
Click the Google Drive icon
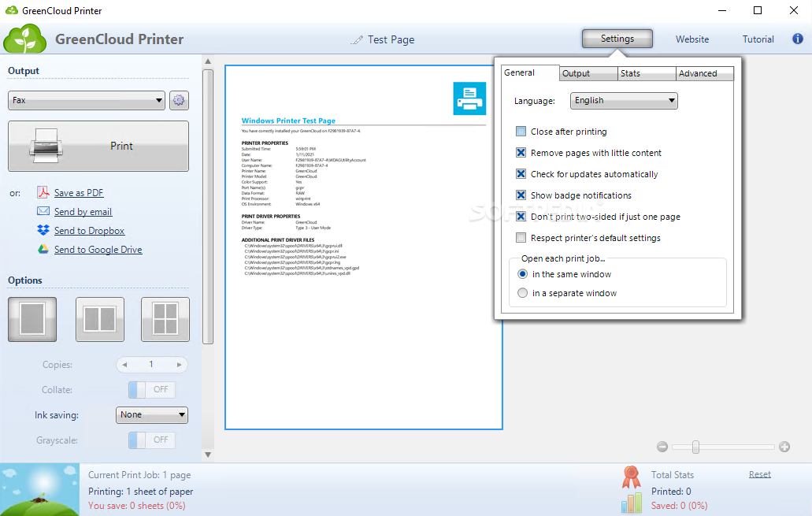(43, 249)
